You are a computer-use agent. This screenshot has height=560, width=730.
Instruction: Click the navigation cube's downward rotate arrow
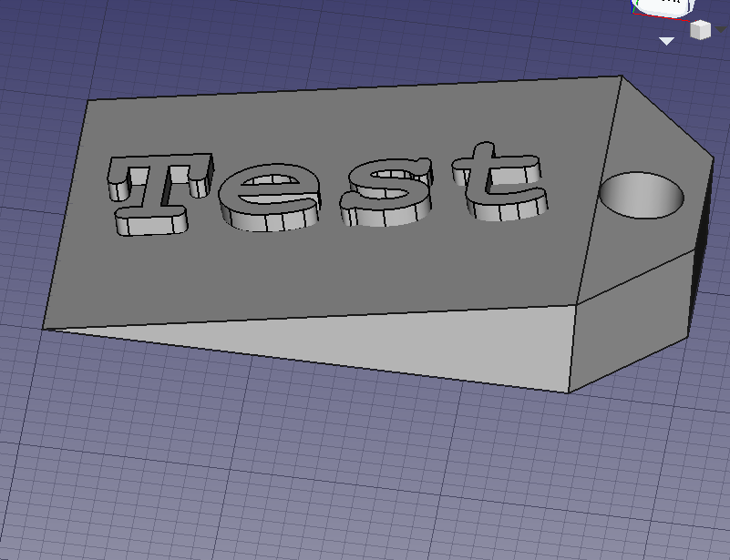(x=667, y=41)
